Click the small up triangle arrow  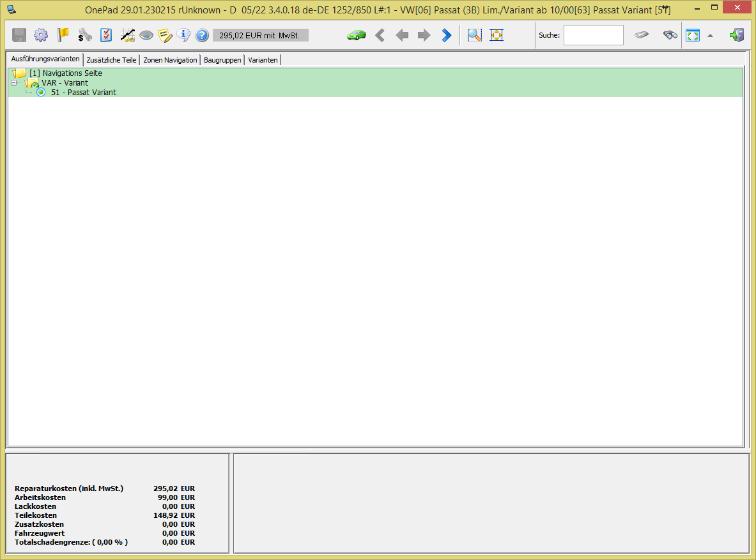pos(710,35)
